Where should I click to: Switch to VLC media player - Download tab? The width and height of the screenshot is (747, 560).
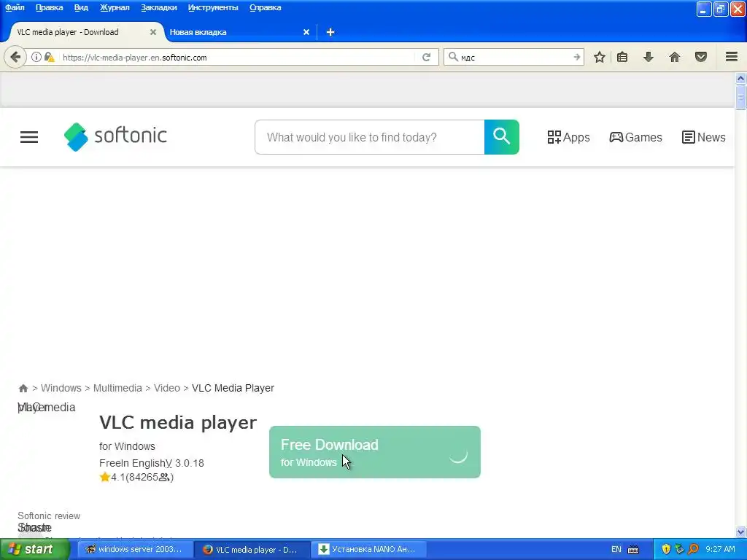click(85, 32)
